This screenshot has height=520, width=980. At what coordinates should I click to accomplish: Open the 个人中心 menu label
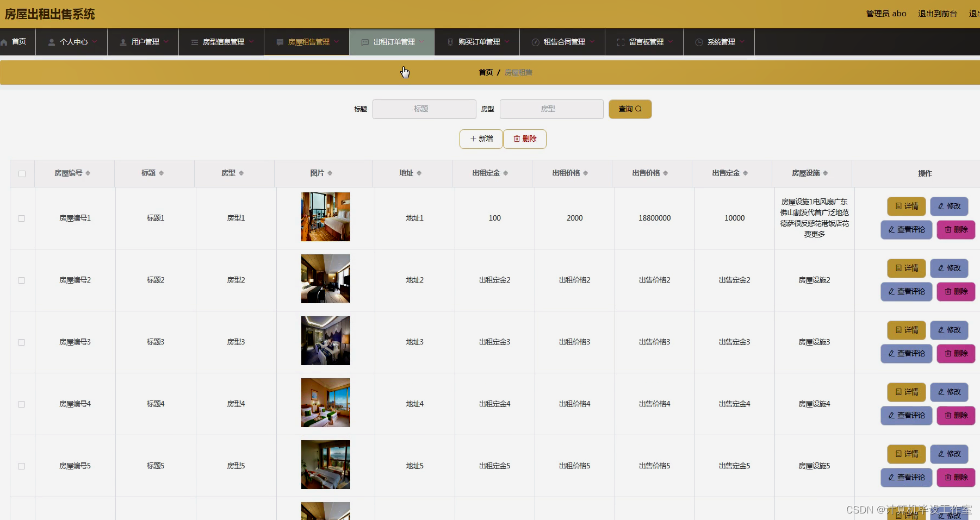[74, 42]
